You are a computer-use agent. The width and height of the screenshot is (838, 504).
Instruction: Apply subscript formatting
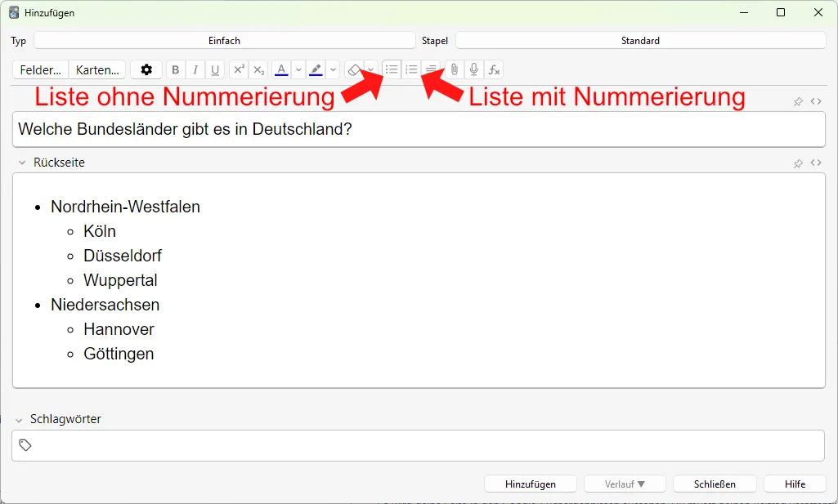pos(258,70)
